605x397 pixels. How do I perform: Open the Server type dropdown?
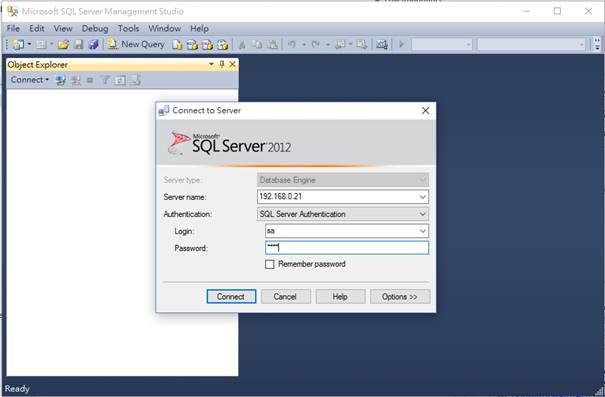422,180
